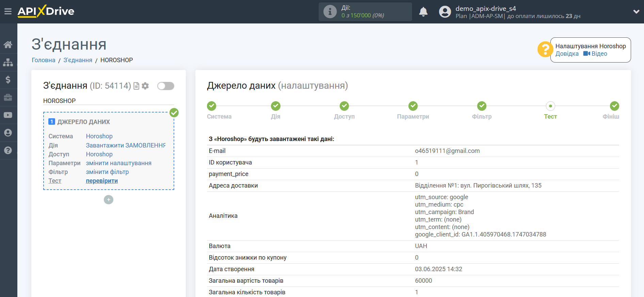
Task: Go to Головна breadcrumb
Action: (x=44, y=60)
